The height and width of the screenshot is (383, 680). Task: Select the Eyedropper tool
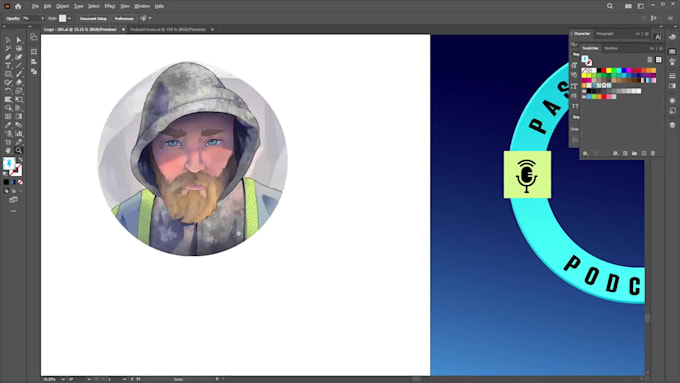[8, 125]
